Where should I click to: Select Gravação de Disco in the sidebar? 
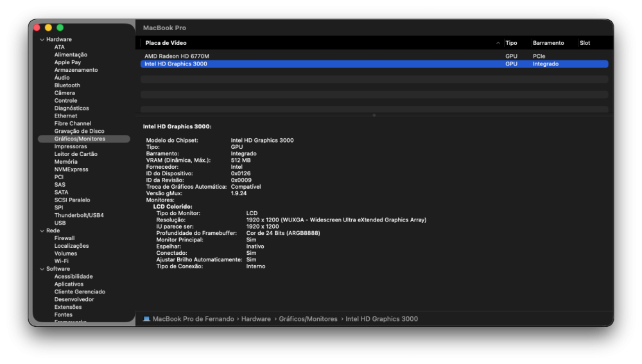coord(79,132)
